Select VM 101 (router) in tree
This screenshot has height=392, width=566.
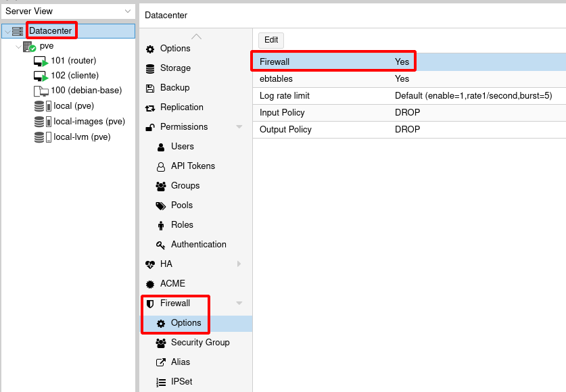click(74, 61)
